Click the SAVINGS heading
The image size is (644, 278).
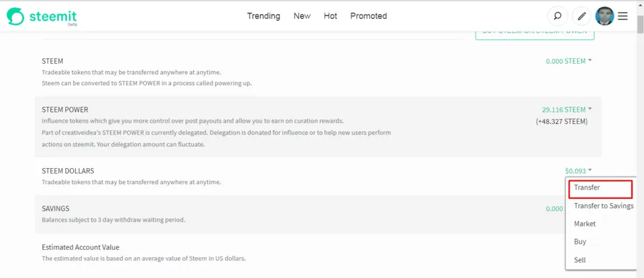[x=56, y=208]
